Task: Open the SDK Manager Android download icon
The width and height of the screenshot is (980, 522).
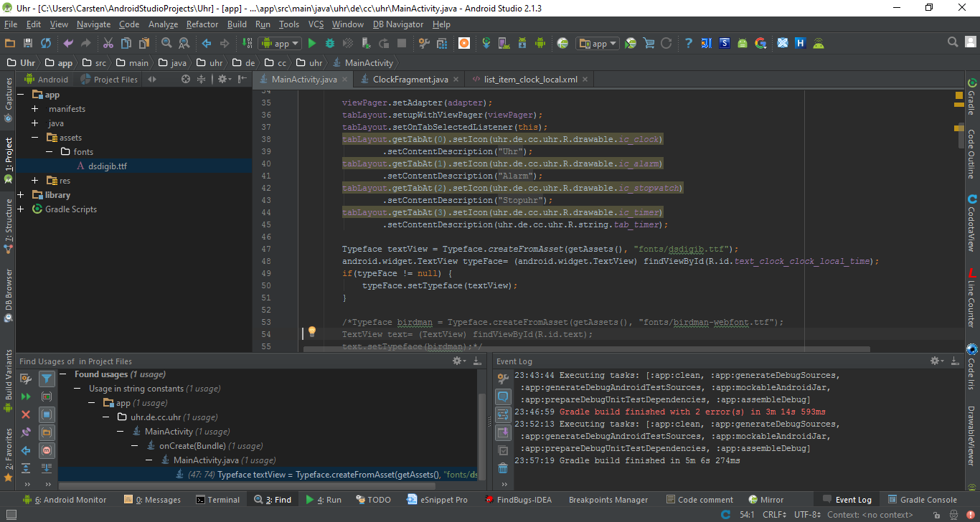Action: (522, 44)
